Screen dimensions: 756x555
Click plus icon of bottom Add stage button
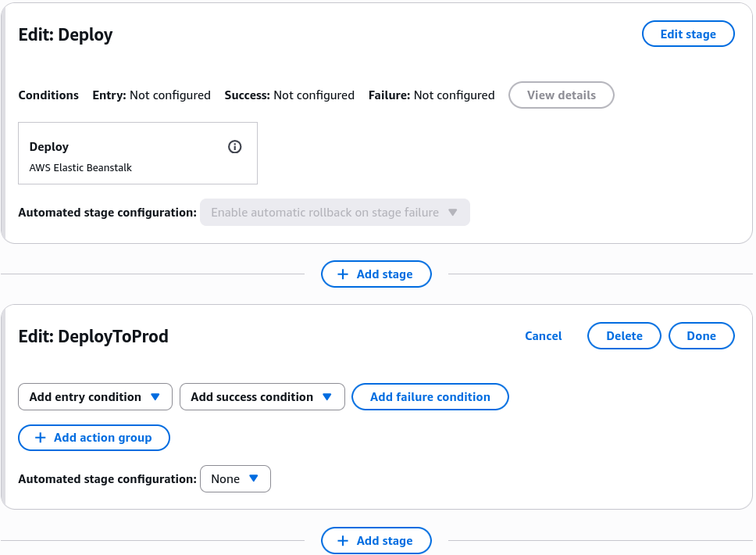pos(343,540)
